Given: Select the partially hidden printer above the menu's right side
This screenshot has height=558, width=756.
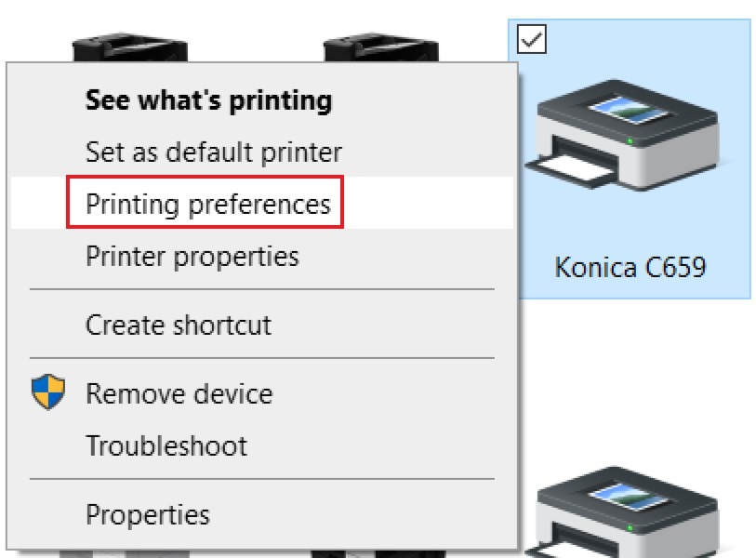Looking at the screenshot, I should (x=379, y=47).
